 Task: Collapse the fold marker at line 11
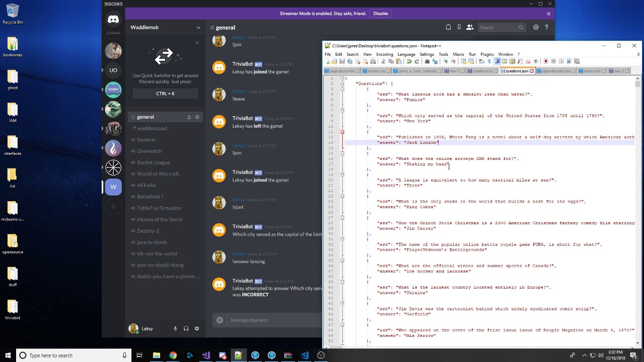342,132
